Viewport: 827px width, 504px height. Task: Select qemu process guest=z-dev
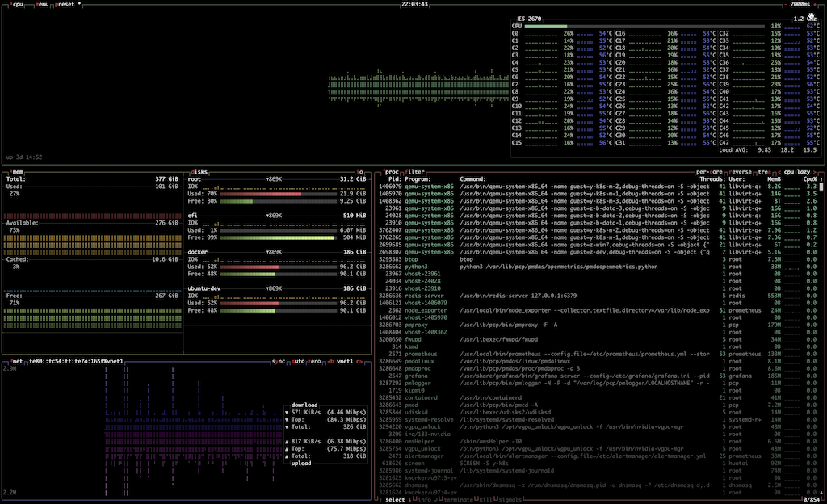598,252
